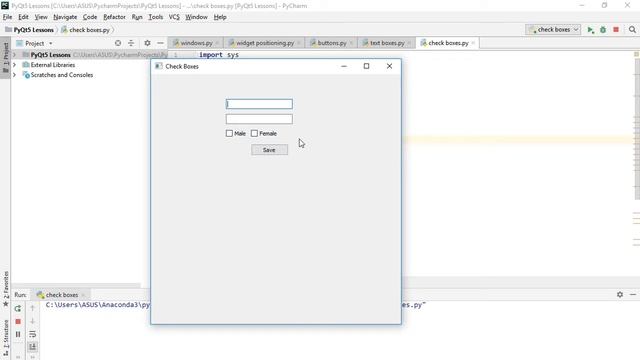Close the check boxes.py editor tab

tap(473, 43)
